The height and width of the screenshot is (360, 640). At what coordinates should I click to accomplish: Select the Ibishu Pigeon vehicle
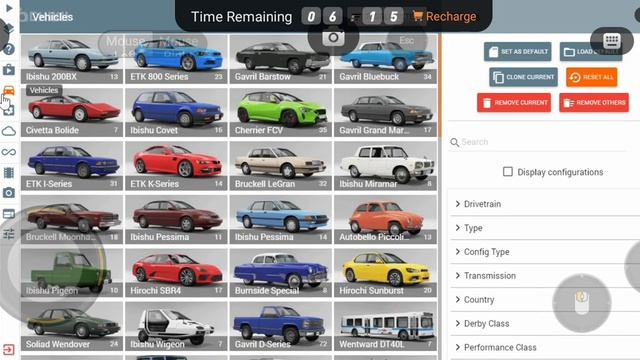tap(72, 273)
